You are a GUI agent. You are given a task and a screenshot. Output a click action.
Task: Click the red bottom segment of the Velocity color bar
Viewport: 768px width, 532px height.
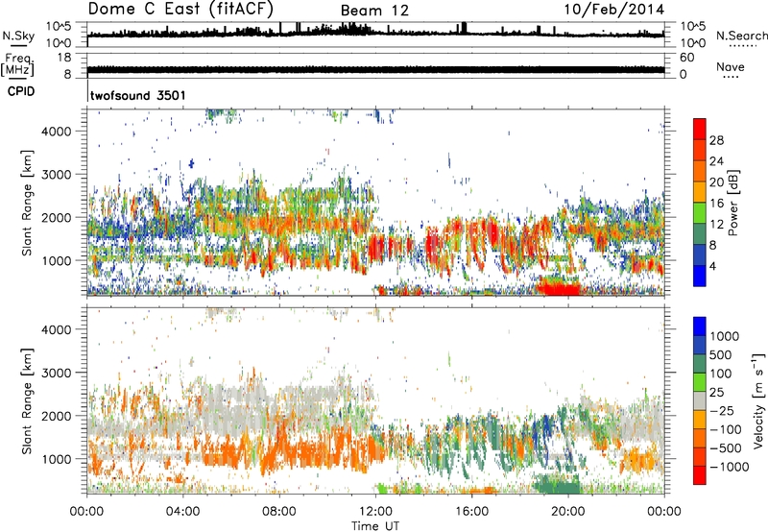(x=700, y=475)
